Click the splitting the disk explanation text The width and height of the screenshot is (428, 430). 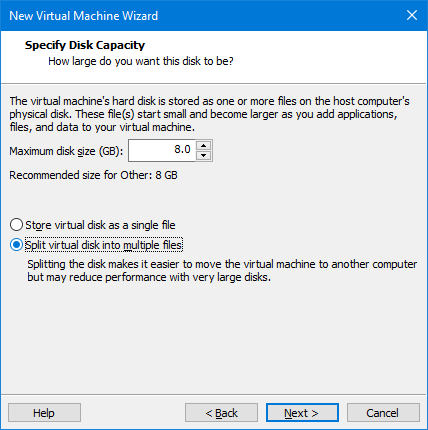[222, 271]
